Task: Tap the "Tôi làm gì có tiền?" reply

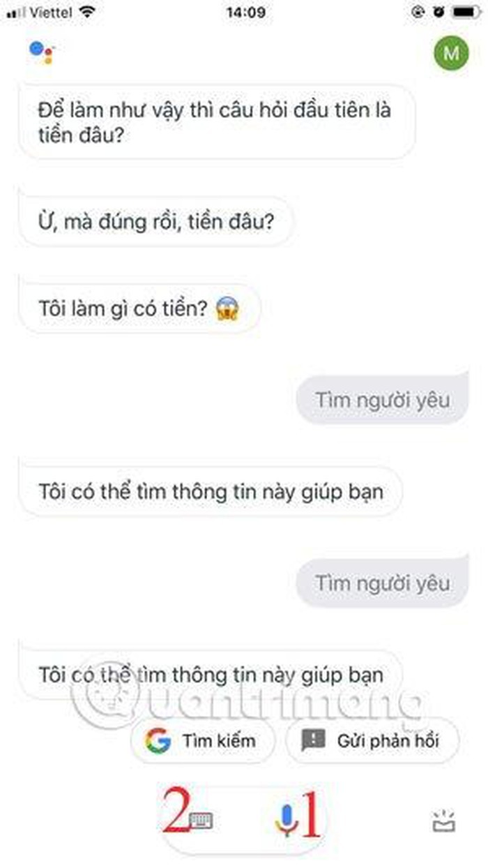Action: (139, 308)
